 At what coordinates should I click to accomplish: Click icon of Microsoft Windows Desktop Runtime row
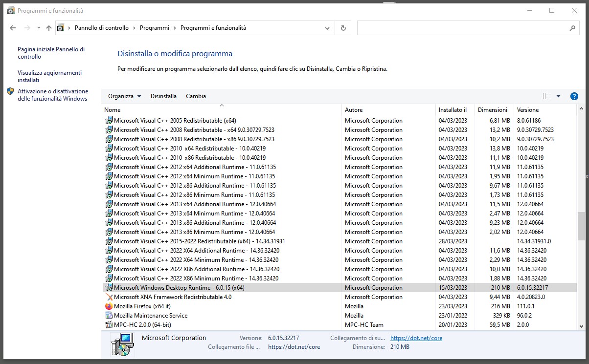click(109, 288)
